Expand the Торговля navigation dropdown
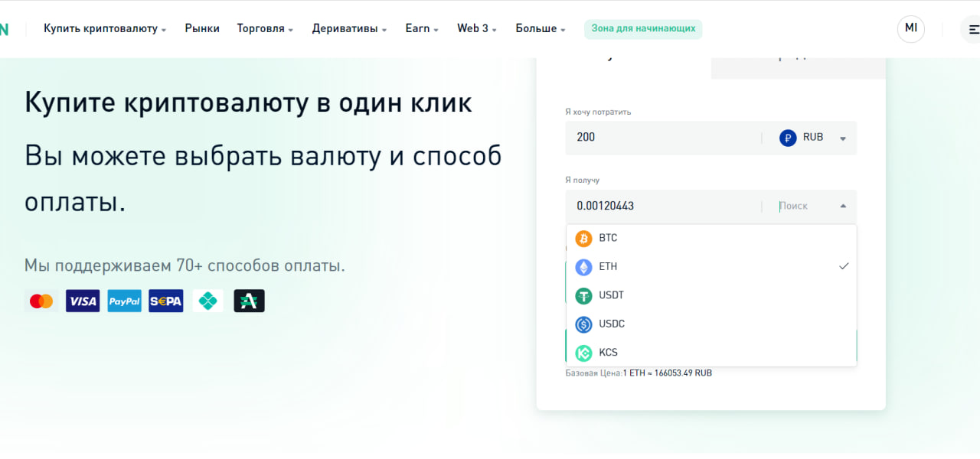980x459 pixels. click(264, 28)
